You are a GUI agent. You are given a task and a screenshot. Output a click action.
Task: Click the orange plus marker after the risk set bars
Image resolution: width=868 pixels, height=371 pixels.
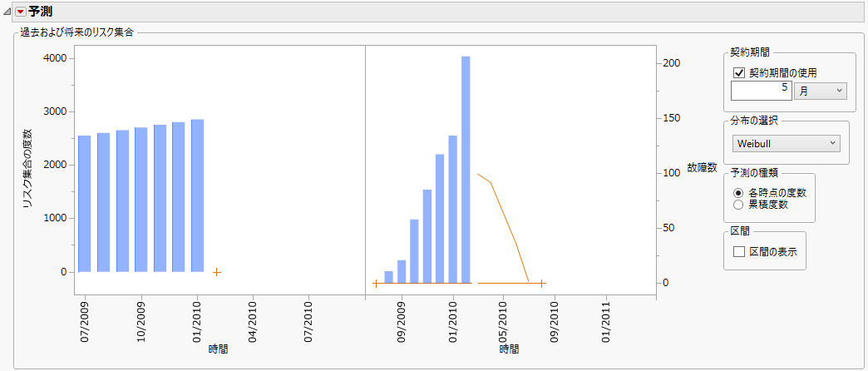(x=217, y=272)
